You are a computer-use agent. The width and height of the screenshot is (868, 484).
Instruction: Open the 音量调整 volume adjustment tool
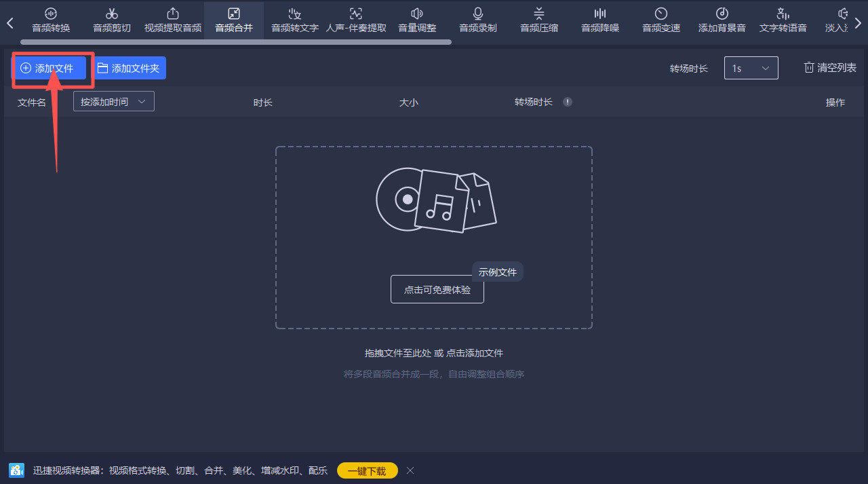pos(416,19)
